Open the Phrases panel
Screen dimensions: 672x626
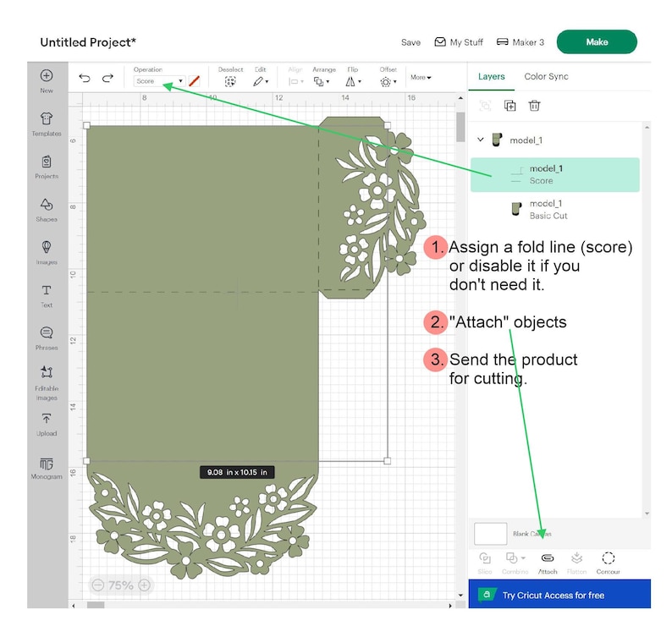click(47, 338)
